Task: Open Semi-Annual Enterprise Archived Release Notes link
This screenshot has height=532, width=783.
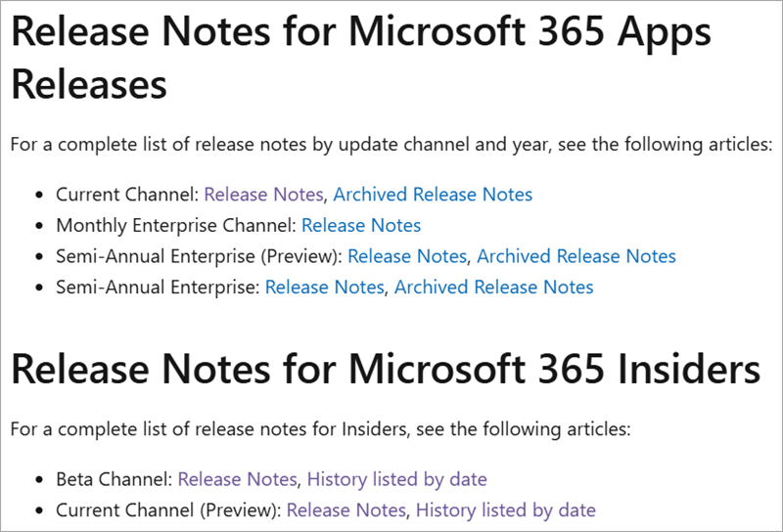Action: click(494, 287)
